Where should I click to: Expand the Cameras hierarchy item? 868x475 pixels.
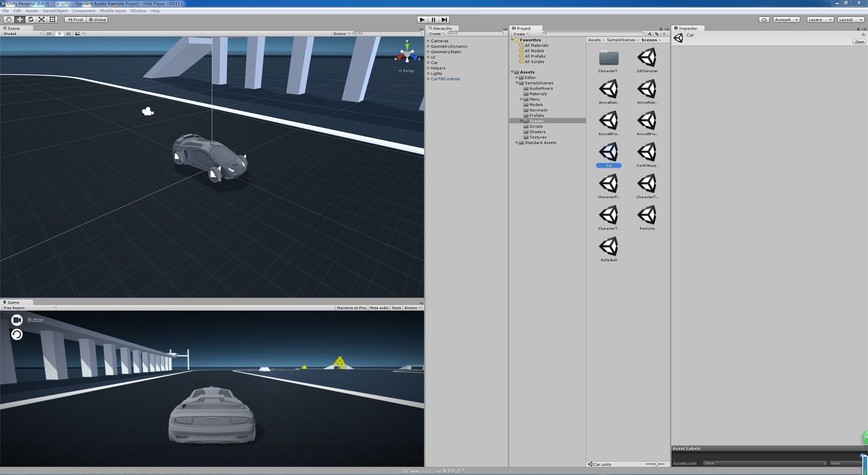[429, 41]
